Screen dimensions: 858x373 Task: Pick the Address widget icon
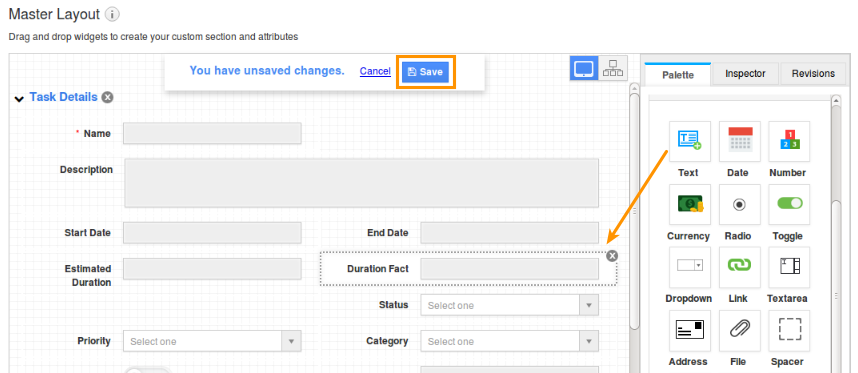click(690, 330)
